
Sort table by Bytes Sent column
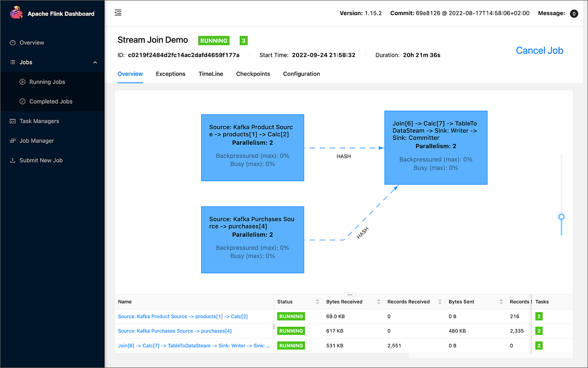click(501, 302)
